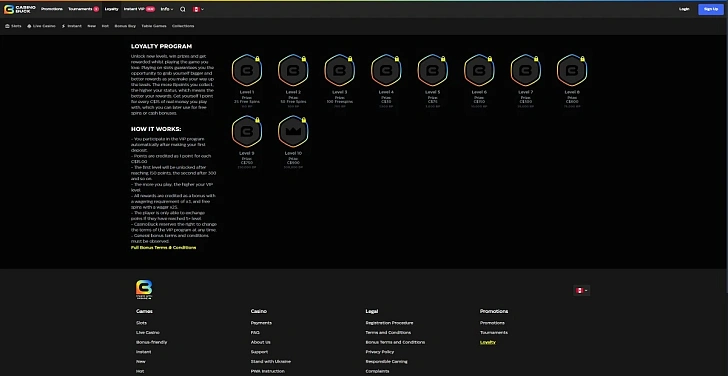
Task: Click the HOW IT WORKS heading
Action: [156, 130]
